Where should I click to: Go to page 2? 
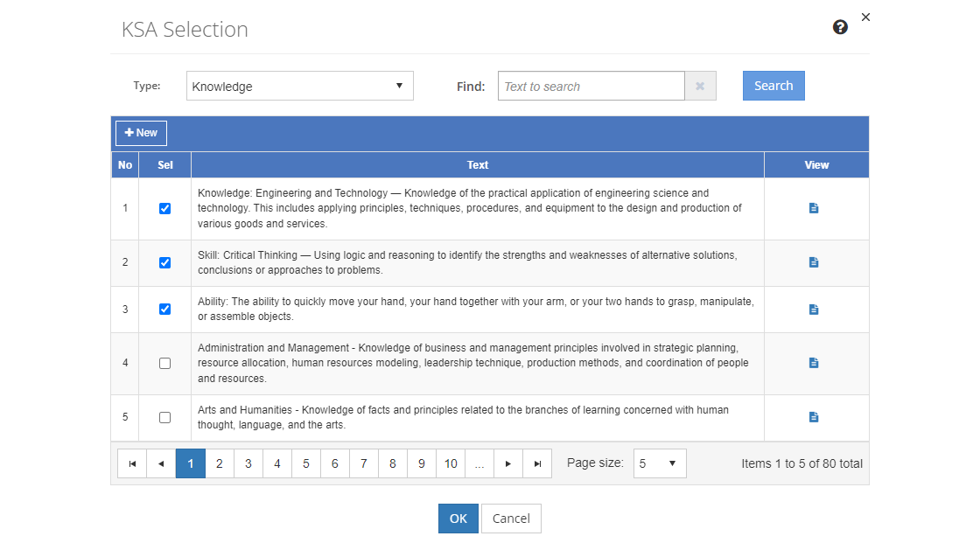point(220,463)
